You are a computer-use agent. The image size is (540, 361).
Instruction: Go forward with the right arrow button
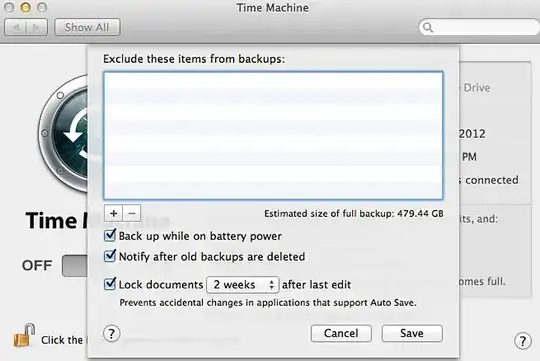click(37, 27)
